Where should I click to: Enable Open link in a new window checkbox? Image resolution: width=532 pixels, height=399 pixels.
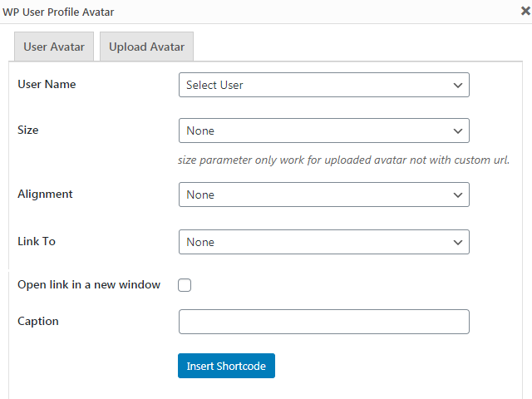pyautogui.click(x=185, y=285)
